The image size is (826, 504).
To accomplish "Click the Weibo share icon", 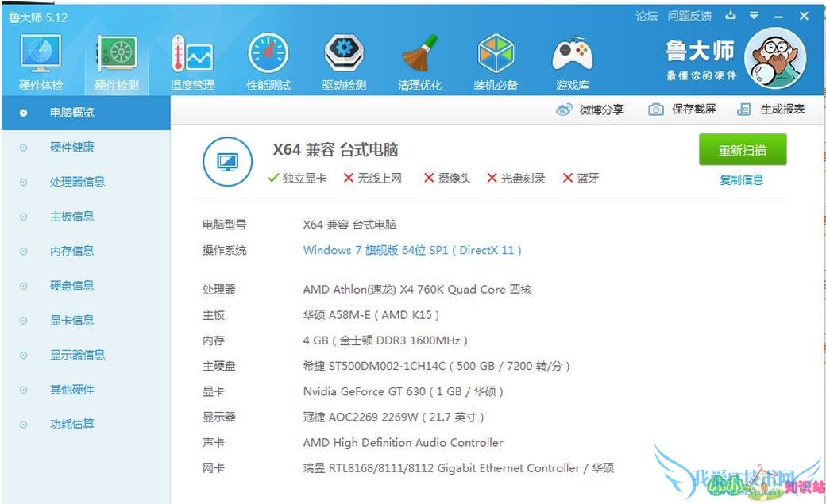I will (564, 110).
